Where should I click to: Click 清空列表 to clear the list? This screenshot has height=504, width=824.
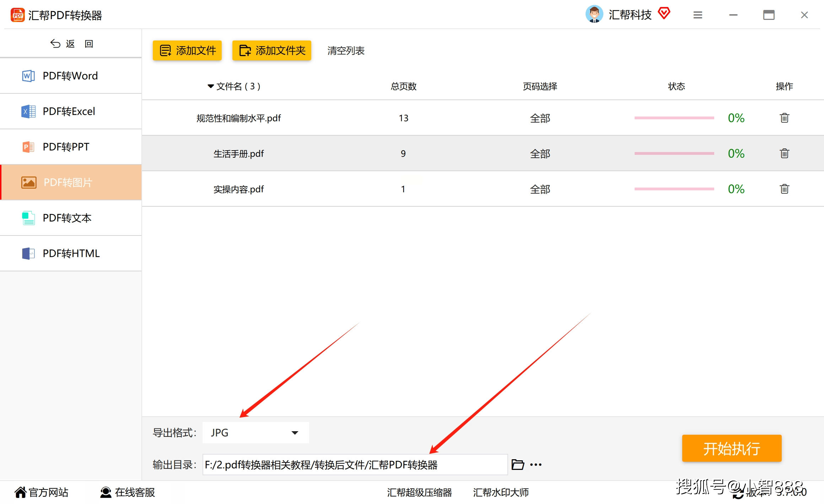click(346, 50)
